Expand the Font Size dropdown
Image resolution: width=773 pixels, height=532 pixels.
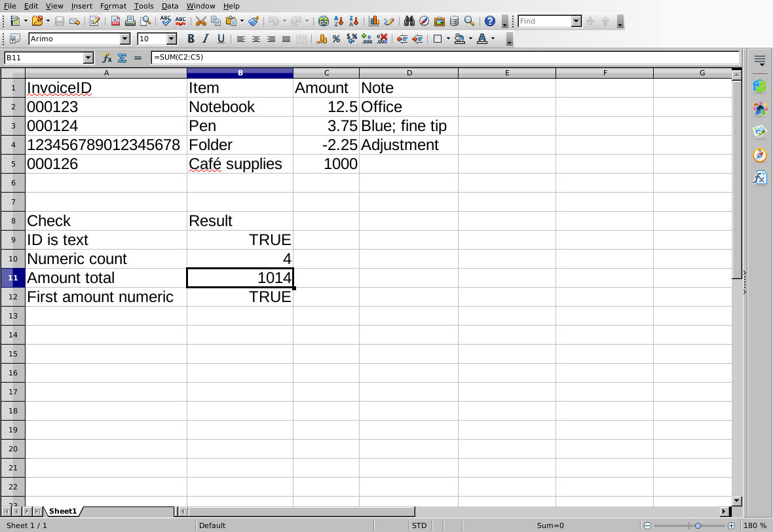(172, 39)
